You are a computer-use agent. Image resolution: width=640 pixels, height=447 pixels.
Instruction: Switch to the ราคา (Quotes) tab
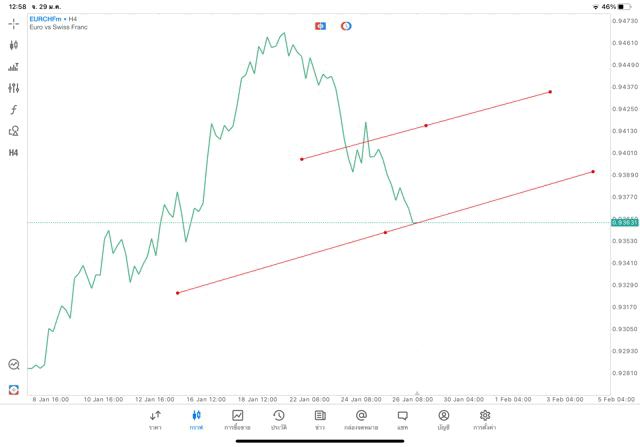(155, 420)
